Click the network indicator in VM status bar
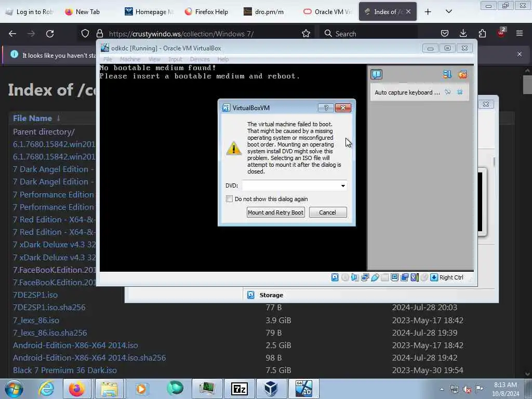Image resolution: width=532 pixels, height=399 pixels. 365,277
